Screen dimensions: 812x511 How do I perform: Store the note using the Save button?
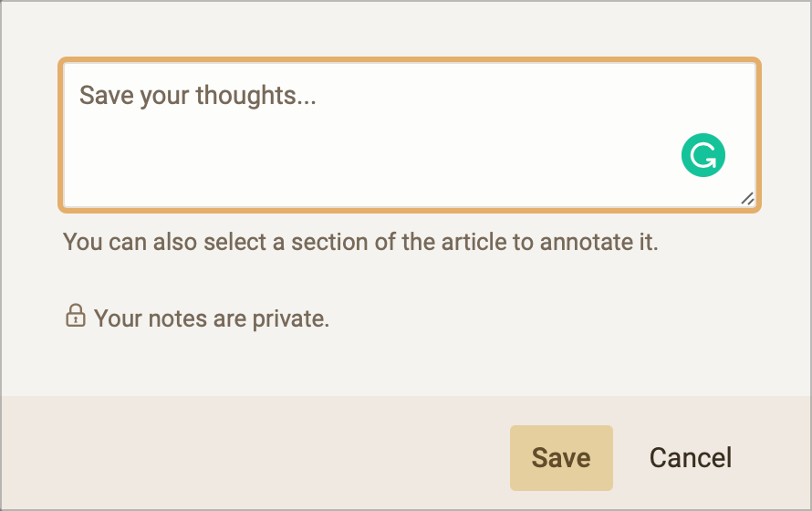561,458
